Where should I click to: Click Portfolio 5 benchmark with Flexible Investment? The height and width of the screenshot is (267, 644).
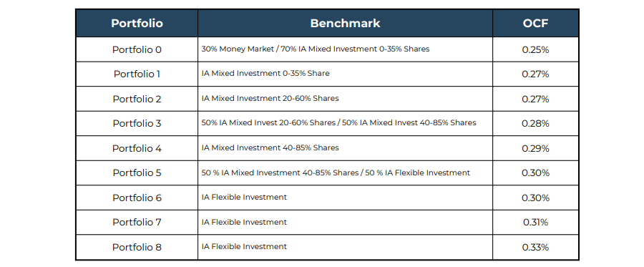(x=336, y=173)
